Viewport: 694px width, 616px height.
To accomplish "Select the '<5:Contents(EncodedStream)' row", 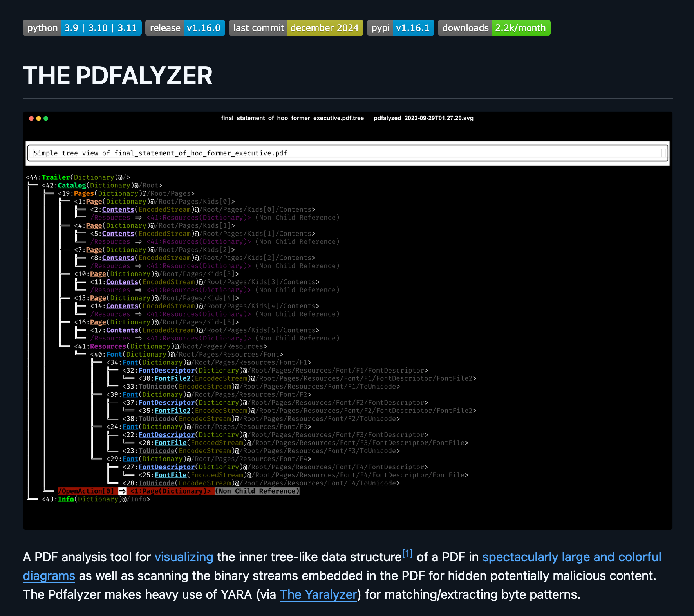I will point(202,234).
